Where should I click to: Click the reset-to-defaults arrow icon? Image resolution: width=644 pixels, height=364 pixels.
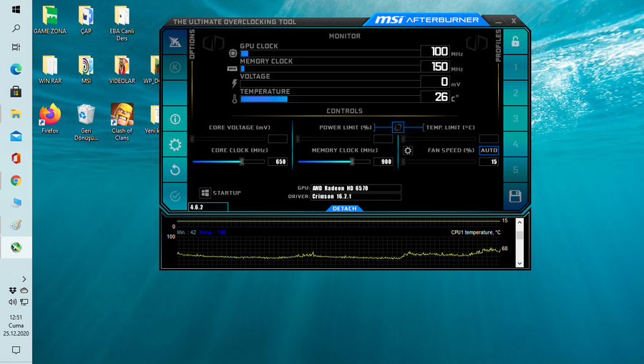[x=175, y=170]
